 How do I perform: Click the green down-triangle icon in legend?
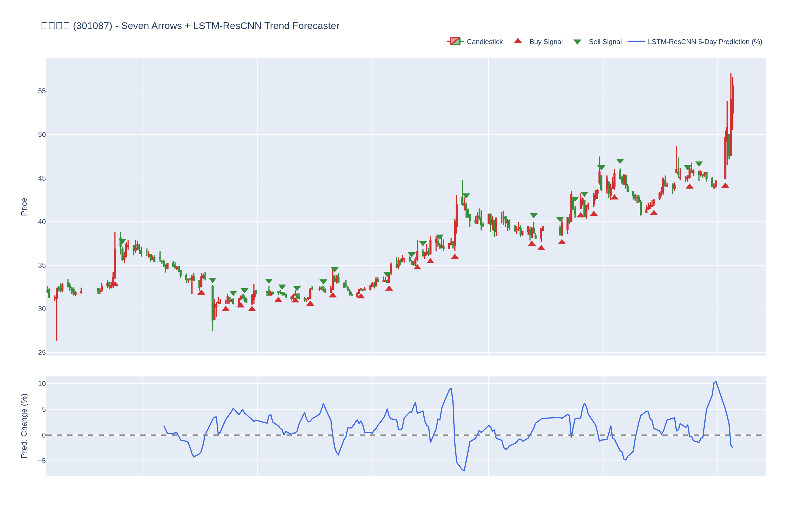point(577,42)
